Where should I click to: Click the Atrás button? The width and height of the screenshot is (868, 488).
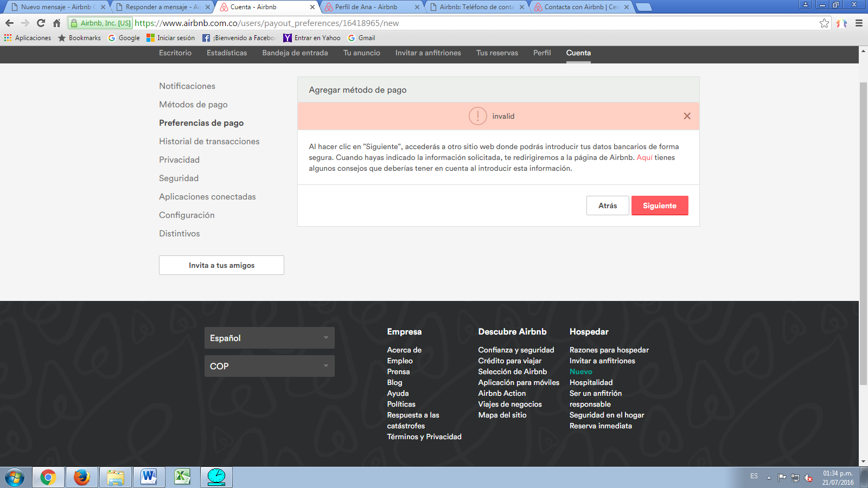tap(608, 206)
